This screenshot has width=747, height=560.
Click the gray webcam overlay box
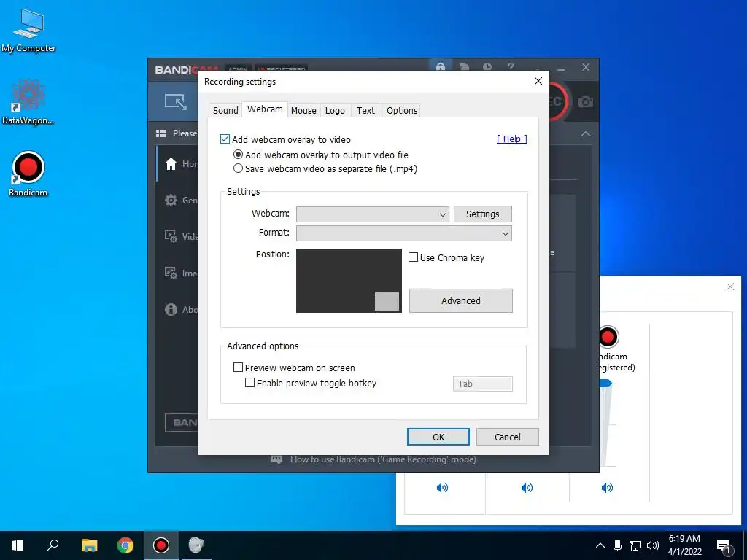[387, 301]
